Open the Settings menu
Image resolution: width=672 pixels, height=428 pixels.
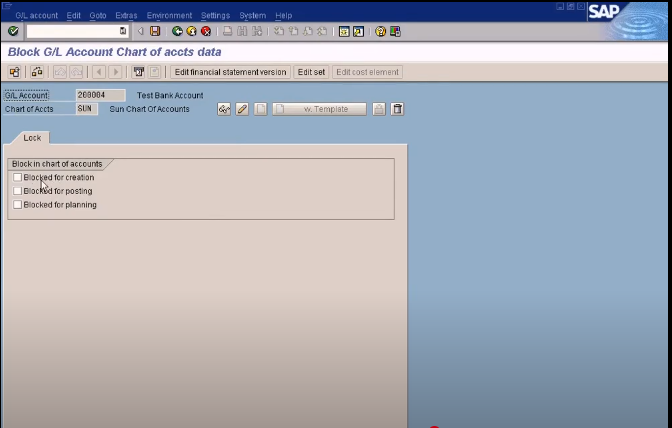(x=215, y=15)
